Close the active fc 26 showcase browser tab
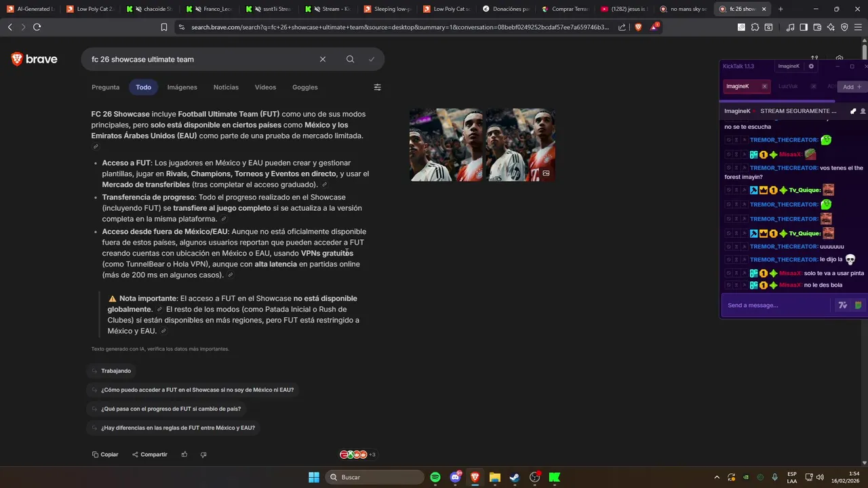The height and width of the screenshot is (488, 868). [765, 9]
